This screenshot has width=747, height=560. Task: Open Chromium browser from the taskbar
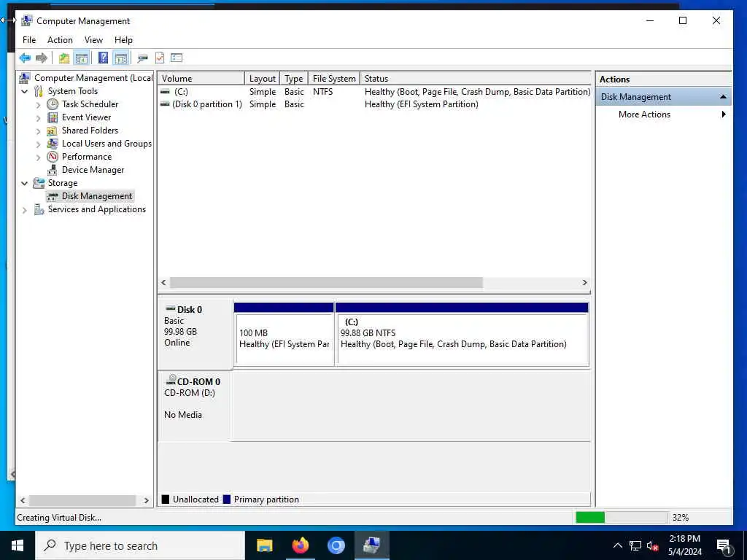336,545
